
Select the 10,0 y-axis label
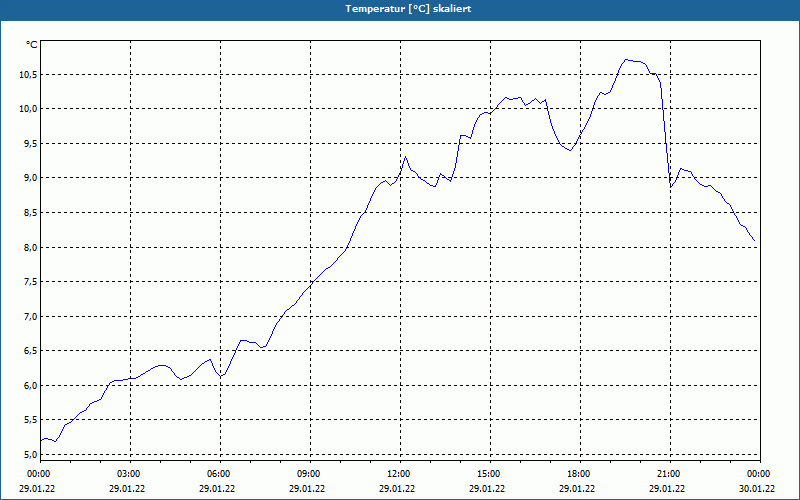[x=28, y=109]
